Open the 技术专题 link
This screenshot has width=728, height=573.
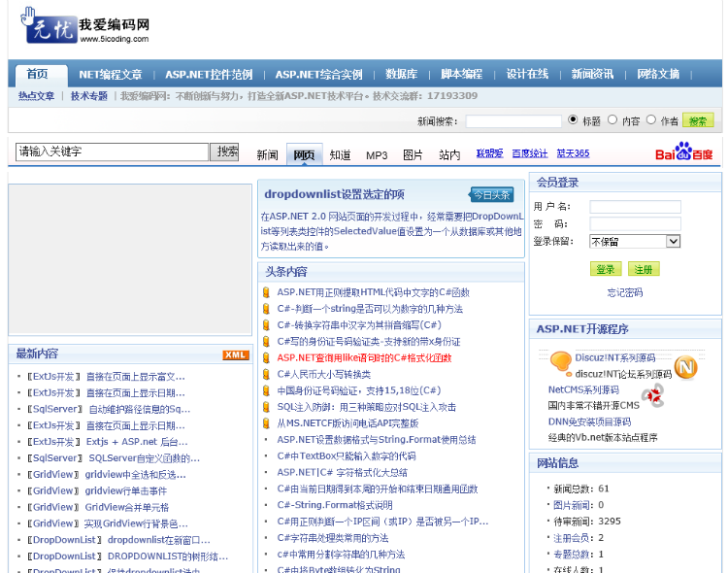(89, 96)
